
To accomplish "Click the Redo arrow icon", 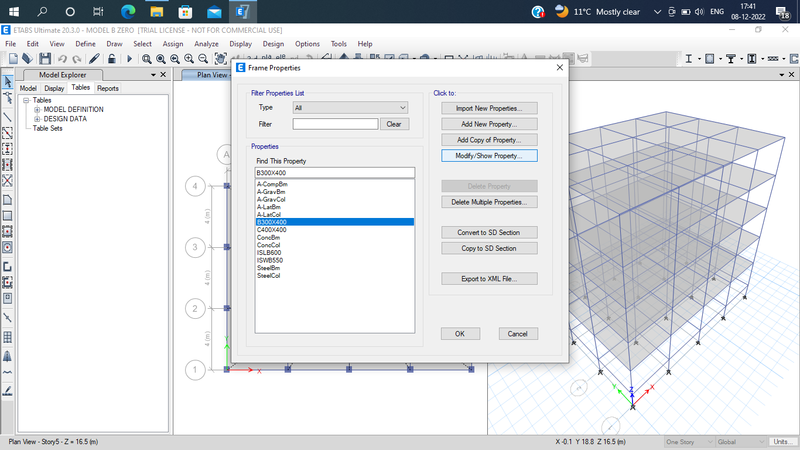I will tap(77, 59).
